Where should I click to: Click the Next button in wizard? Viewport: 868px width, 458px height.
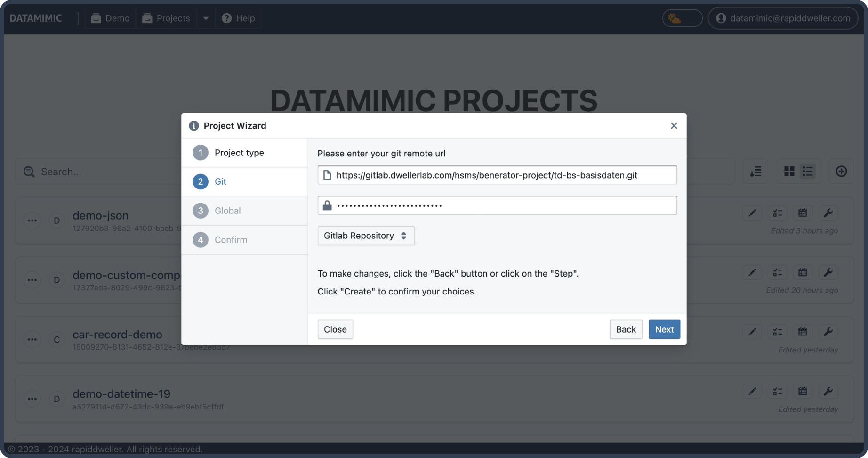(x=664, y=329)
